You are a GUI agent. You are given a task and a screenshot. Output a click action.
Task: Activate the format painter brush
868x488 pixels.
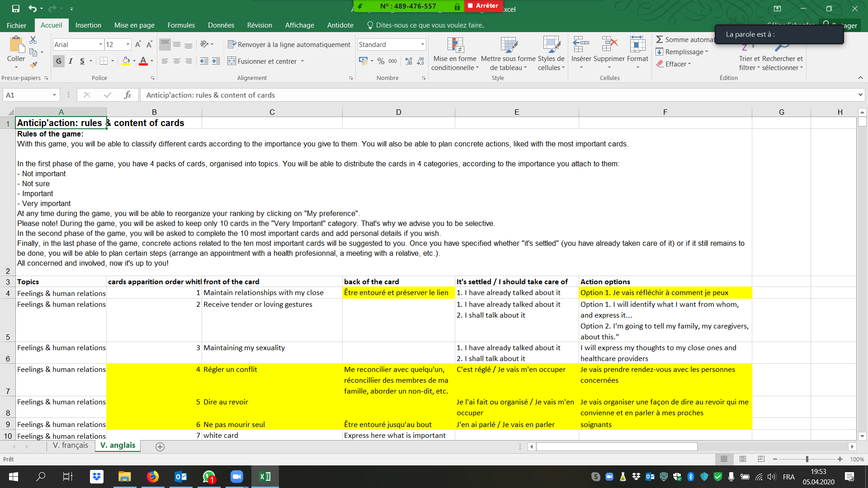[33, 65]
